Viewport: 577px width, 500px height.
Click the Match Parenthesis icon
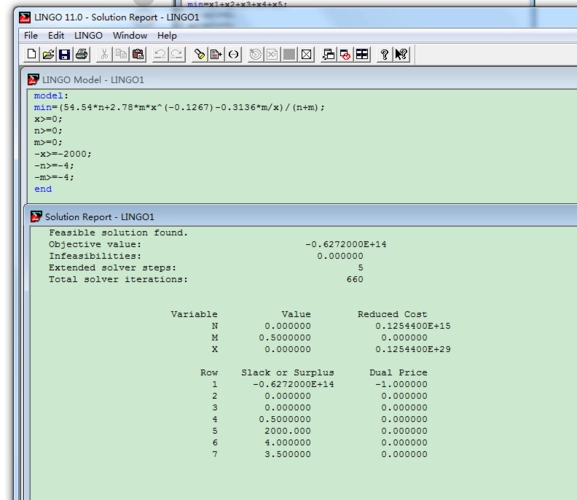tap(233, 54)
